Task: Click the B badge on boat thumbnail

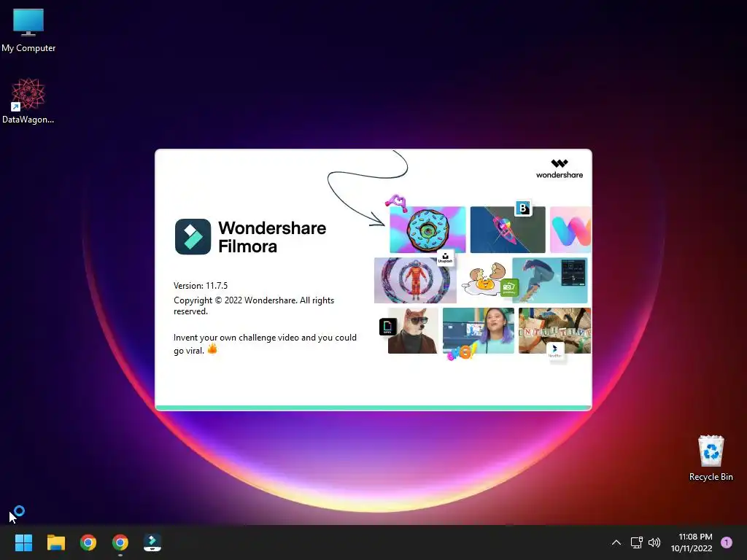Action: 523,208
